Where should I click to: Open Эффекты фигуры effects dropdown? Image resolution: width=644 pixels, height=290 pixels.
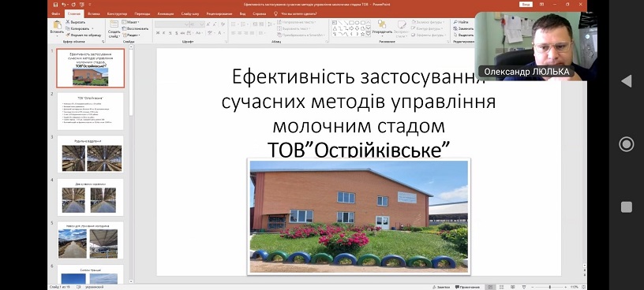tap(429, 35)
